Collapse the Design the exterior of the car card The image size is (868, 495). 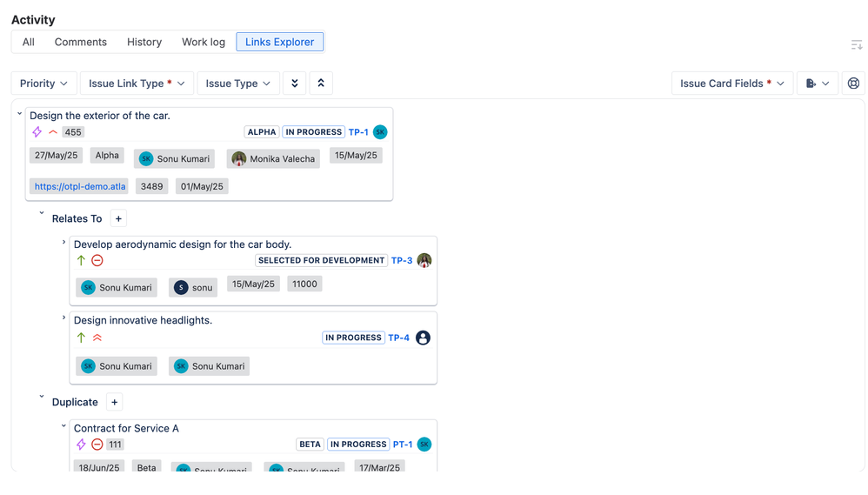19,114
